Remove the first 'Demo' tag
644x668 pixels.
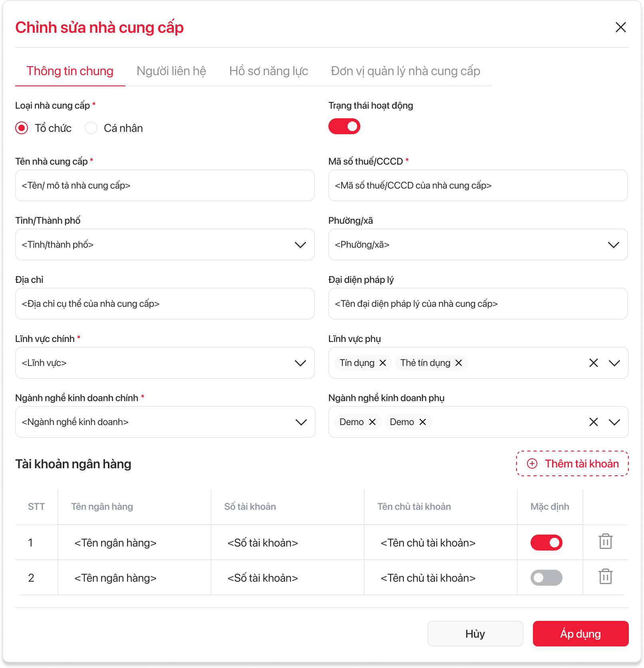pyautogui.click(x=372, y=422)
